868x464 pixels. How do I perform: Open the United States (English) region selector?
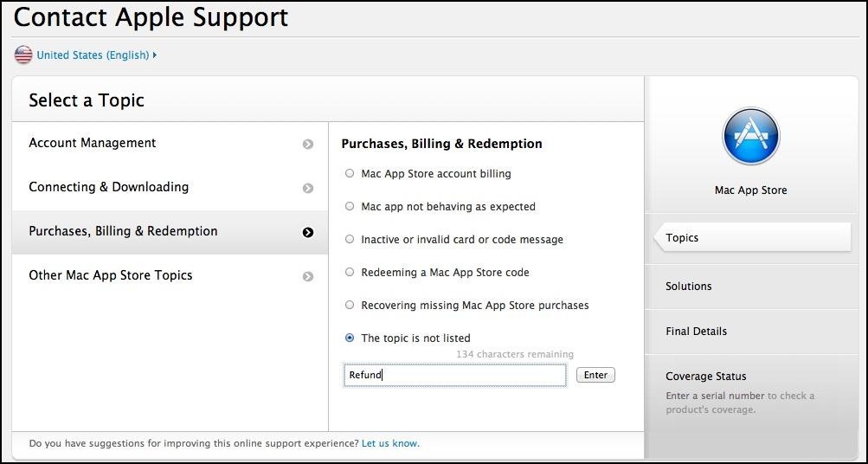click(x=96, y=55)
